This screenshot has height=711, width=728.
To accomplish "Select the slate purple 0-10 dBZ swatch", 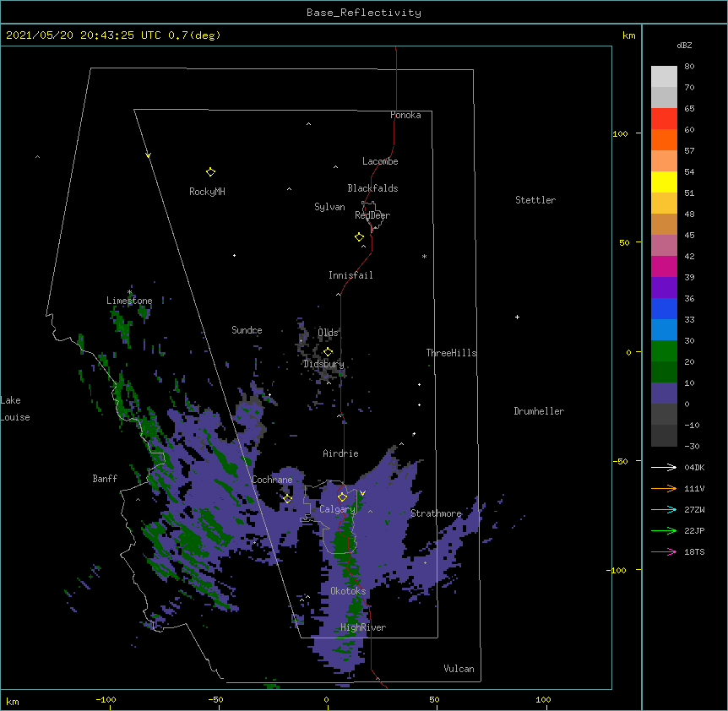I will (x=664, y=393).
